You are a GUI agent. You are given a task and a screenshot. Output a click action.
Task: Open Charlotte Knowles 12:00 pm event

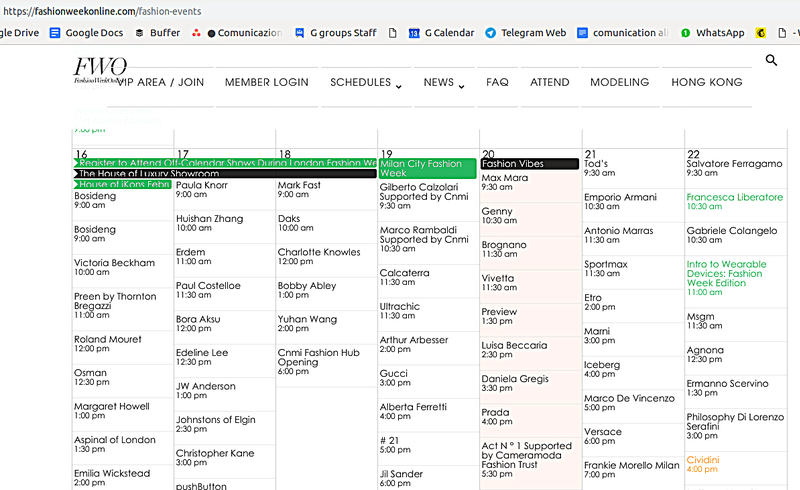tap(319, 256)
